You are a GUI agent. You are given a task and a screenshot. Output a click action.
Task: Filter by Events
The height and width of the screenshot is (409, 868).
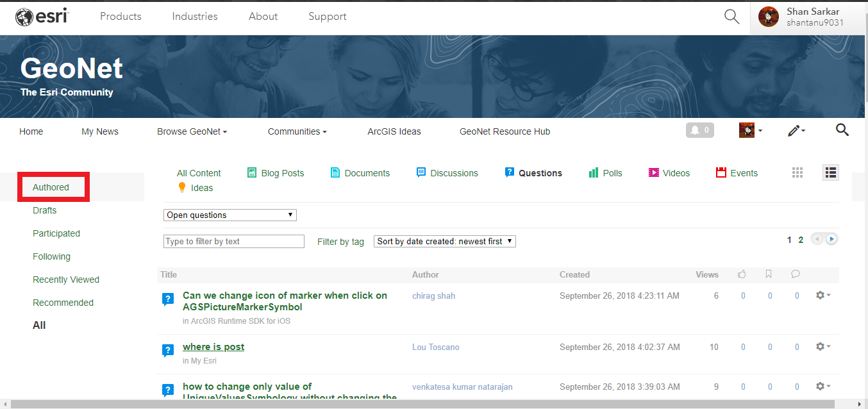coord(737,173)
